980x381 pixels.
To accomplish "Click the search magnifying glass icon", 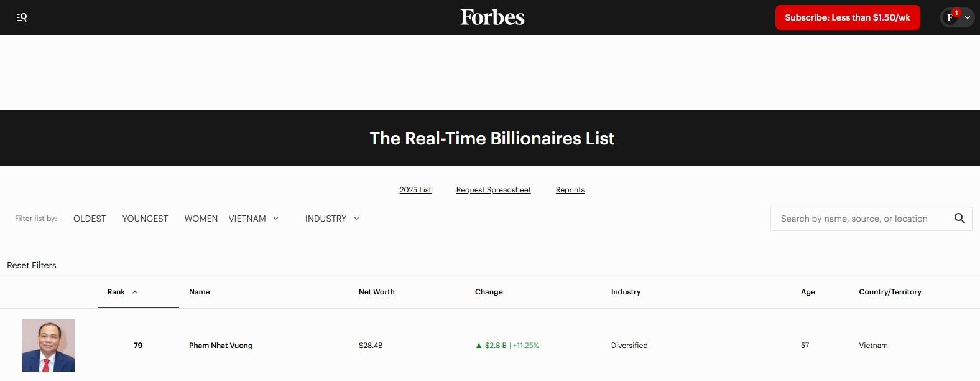I will point(959,219).
